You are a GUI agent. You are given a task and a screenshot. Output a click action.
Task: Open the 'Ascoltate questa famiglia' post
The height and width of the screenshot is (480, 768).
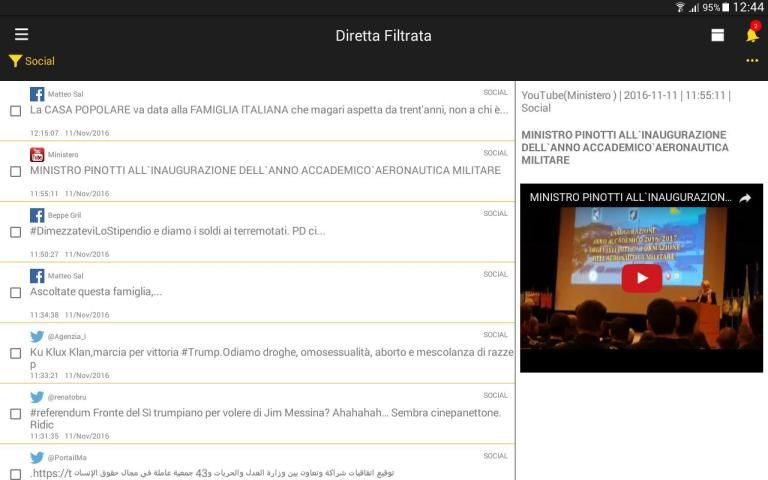[96, 292]
